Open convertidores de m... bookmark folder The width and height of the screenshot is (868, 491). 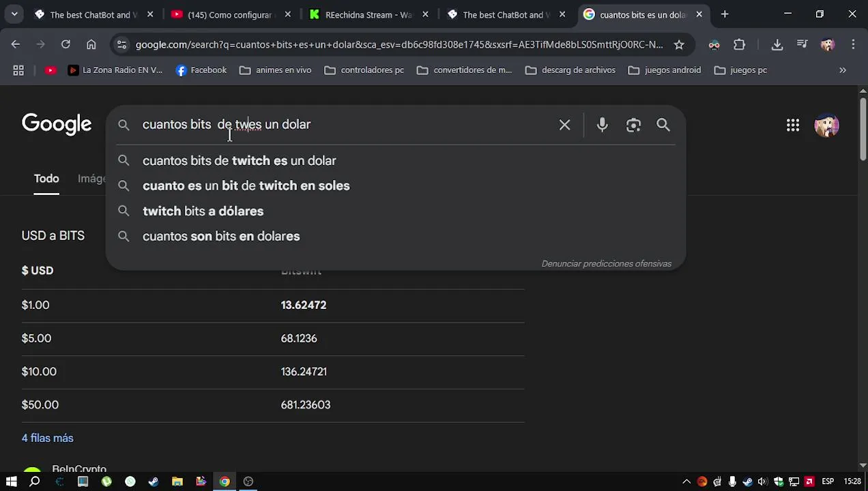[x=464, y=70]
